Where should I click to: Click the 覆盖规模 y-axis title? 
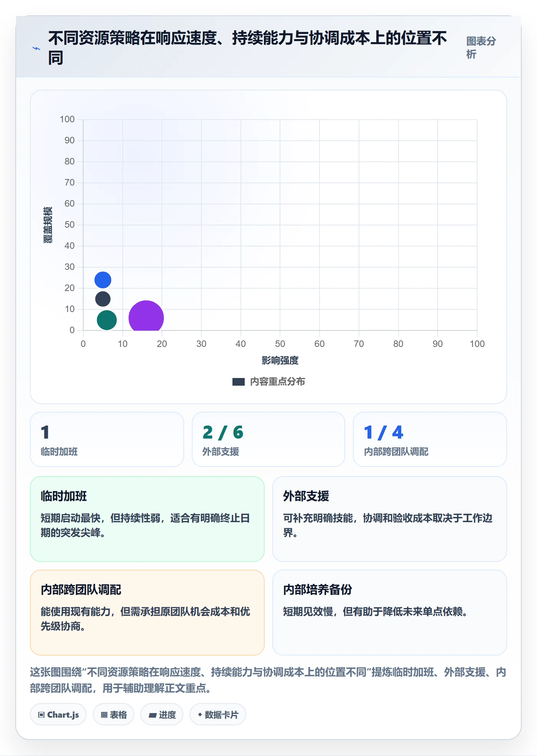(48, 225)
